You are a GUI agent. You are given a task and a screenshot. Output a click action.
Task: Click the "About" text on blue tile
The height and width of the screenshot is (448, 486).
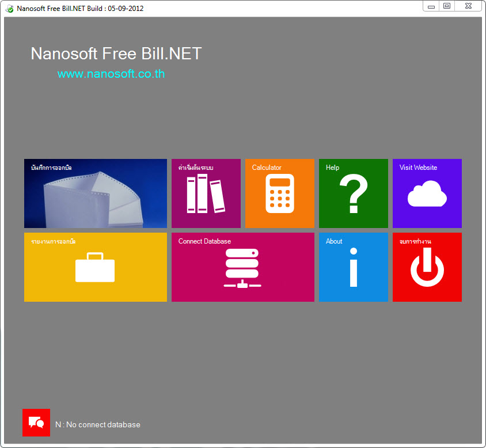[334, 241]
